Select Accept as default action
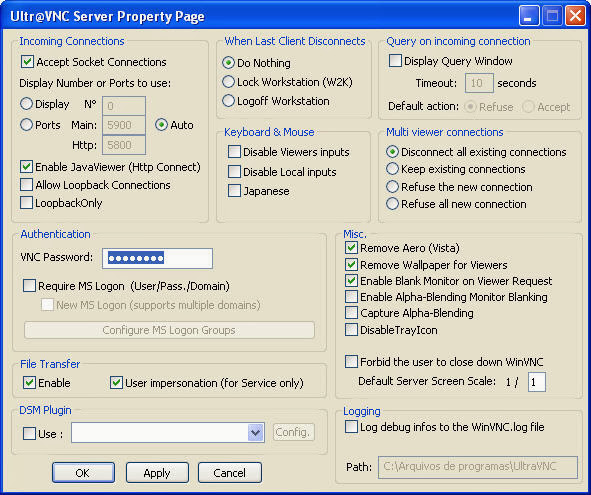The height and width of the screenshot is (495, 591). 528,107
